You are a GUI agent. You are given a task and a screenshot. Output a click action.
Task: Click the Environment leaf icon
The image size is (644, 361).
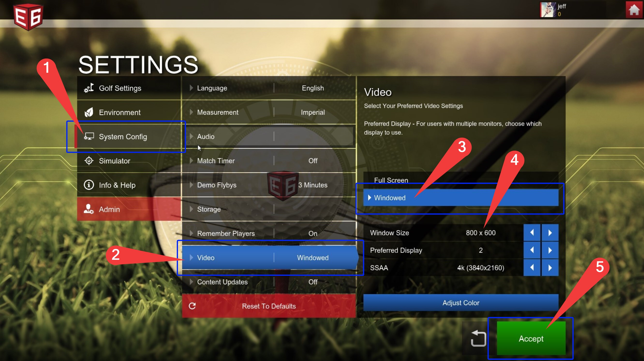tap(89, 112)
